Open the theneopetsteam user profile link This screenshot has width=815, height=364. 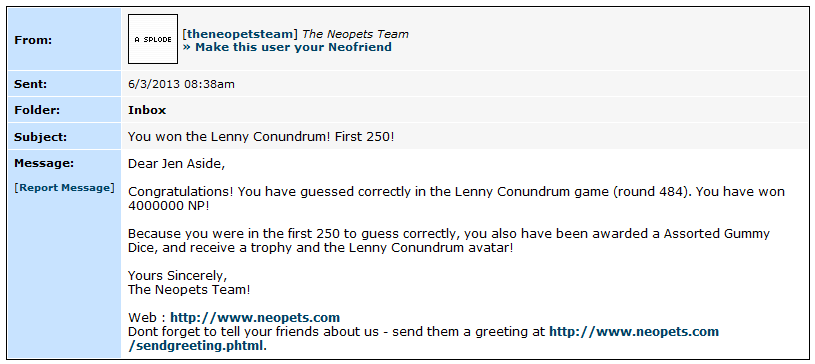tap(240, 34)
